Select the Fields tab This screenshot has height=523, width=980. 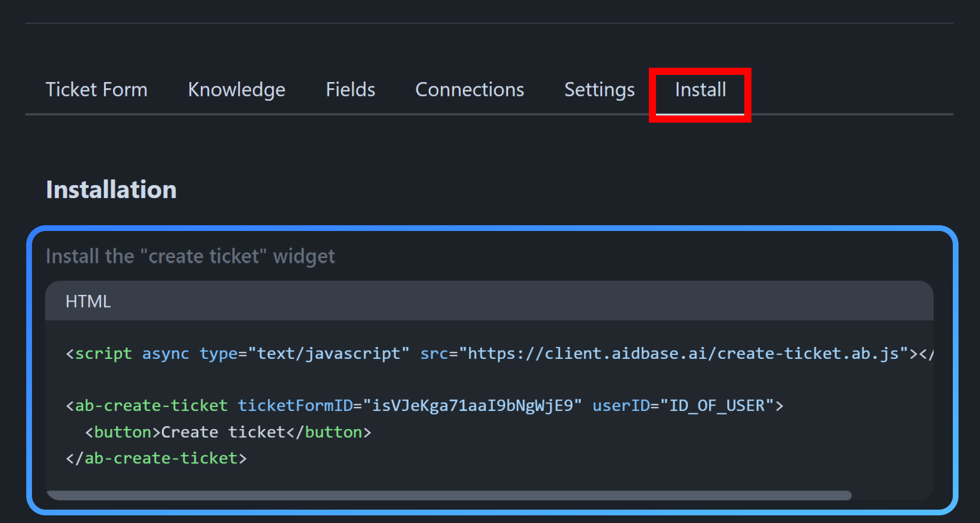pyautogui.click(x=350, y=89)
